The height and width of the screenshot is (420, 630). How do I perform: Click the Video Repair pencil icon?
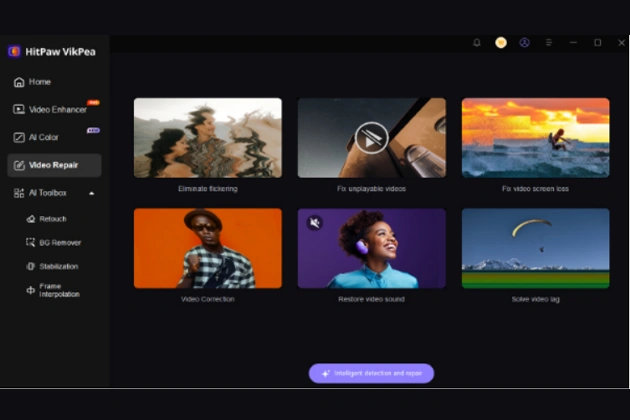(x=19, y=165)
